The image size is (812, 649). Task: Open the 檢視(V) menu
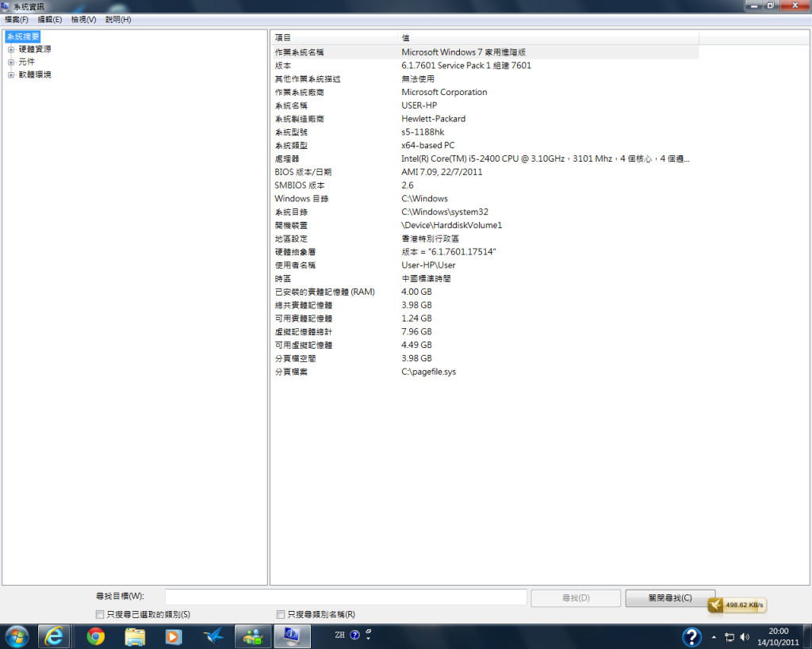coord(83,19)
